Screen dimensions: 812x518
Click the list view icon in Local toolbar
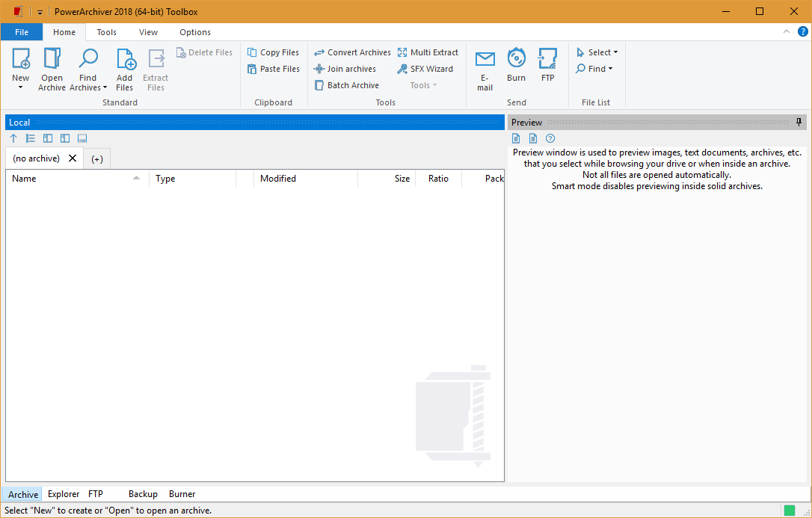[x=31, y=138]
